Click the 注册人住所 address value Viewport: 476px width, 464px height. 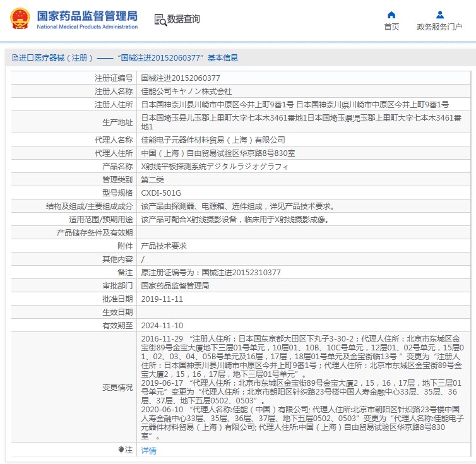coord(295,105)
